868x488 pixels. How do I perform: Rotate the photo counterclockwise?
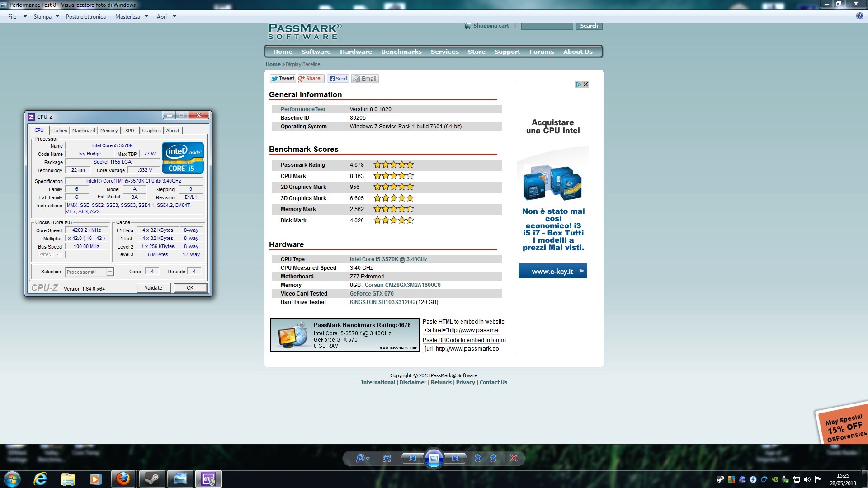(x=478, y=458)
